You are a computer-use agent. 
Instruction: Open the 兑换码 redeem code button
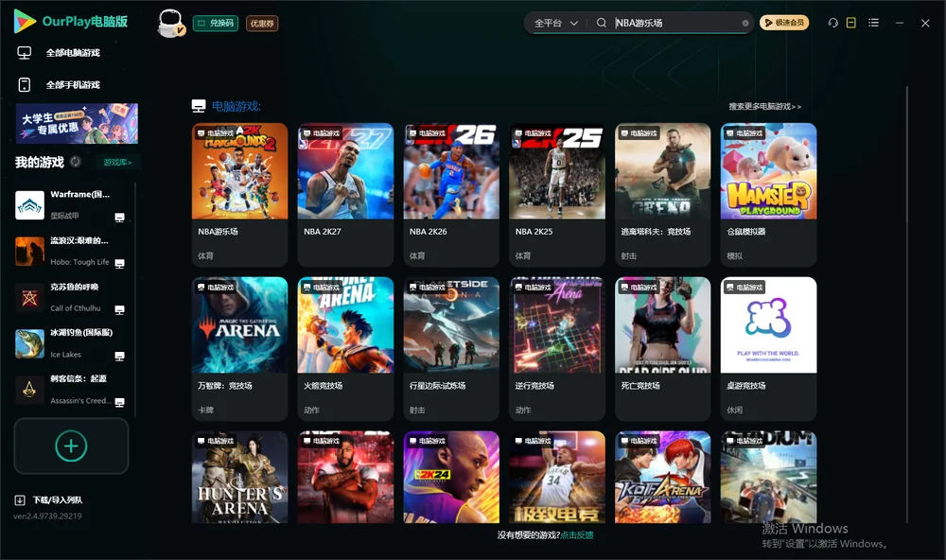[216, 24]
